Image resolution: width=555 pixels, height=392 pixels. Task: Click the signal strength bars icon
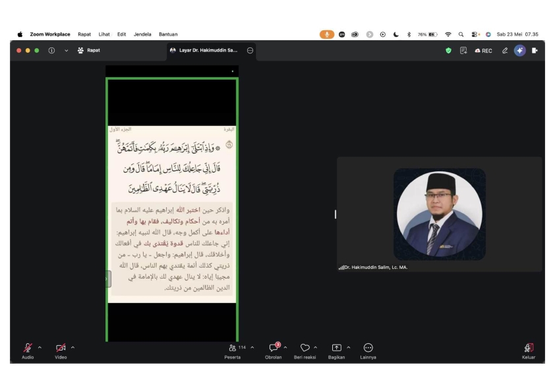click(341, 268)
